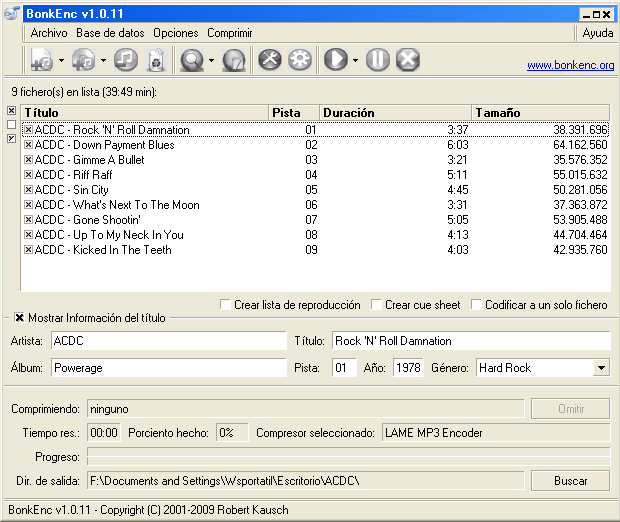Open the add audio file dropdown arrow
Viewport: 620px width, 522px height.
tap(61, 61)
